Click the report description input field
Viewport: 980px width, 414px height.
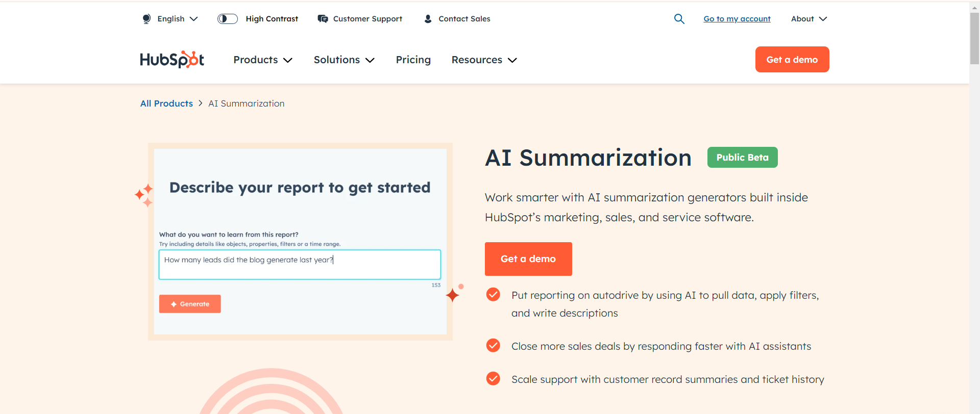point(300,264)
